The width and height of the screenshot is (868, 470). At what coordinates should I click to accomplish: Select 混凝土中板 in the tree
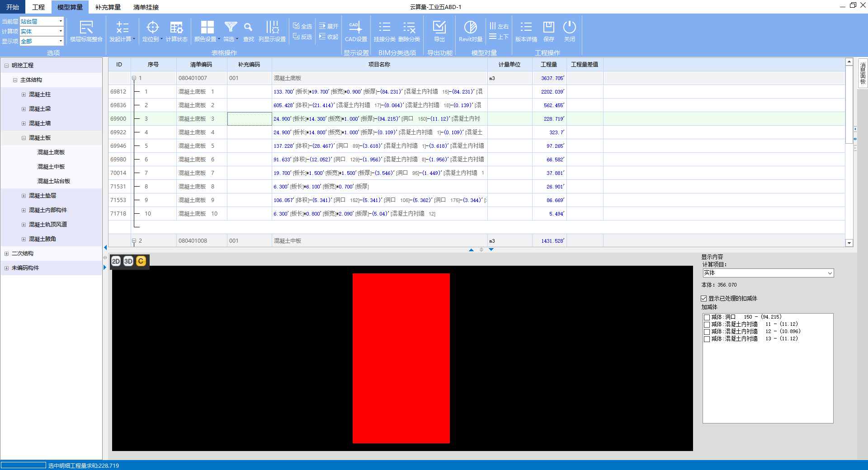(x=51, y=167)
